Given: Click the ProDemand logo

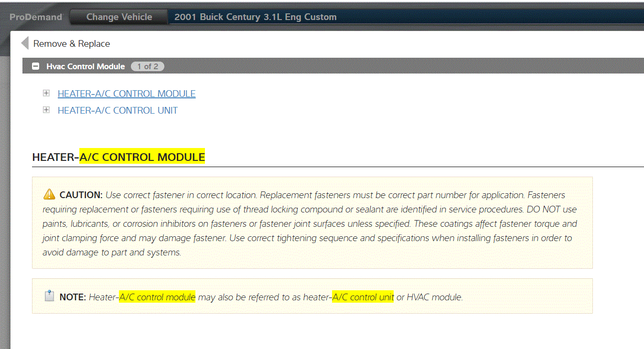Looking at the screenshot, I should [x=36, y=17].
